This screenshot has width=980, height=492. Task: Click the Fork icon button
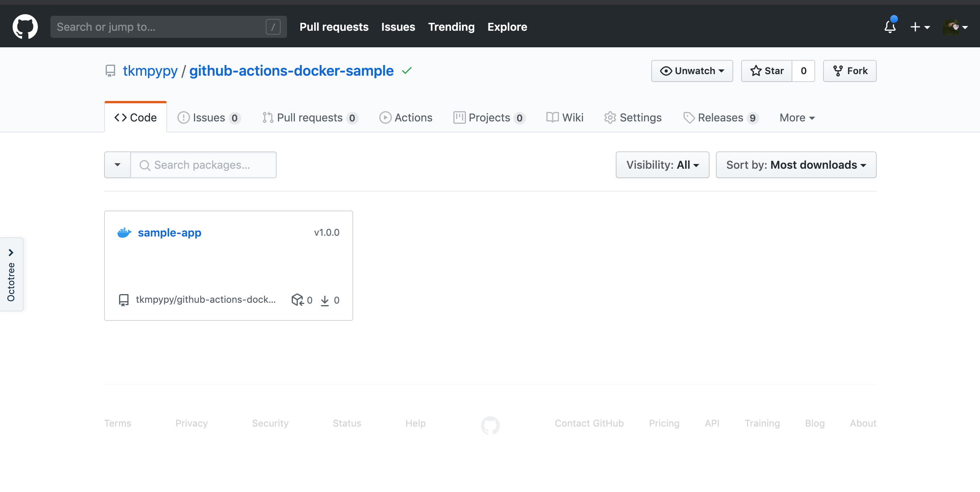[x=850, y=70]
